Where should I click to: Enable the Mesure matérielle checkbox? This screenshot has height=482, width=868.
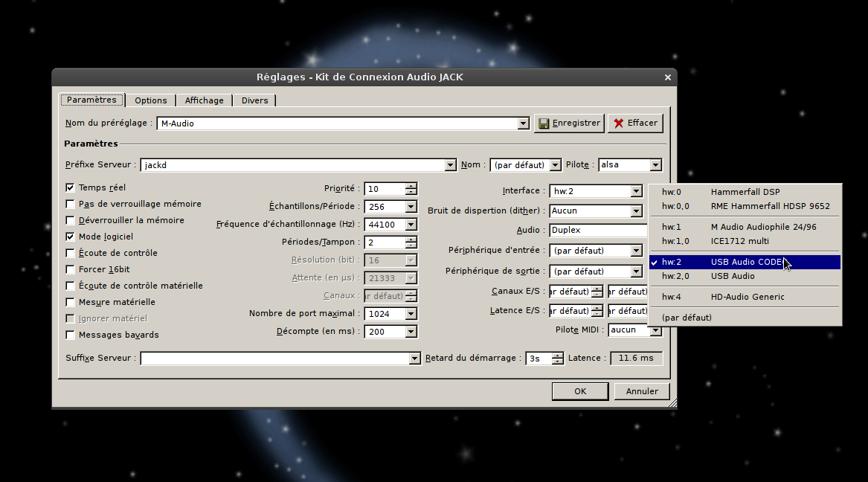pyautogui.click(x=70, y=302)
